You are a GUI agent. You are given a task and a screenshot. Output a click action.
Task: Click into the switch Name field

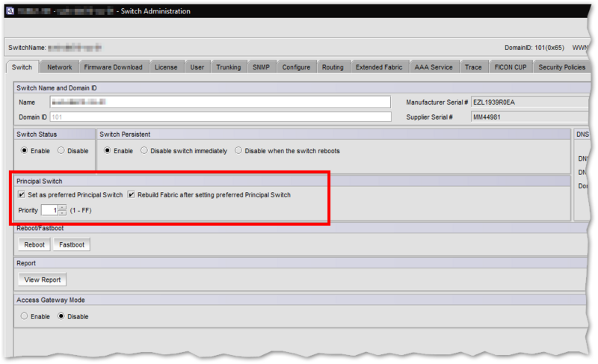tap(220, 102)
